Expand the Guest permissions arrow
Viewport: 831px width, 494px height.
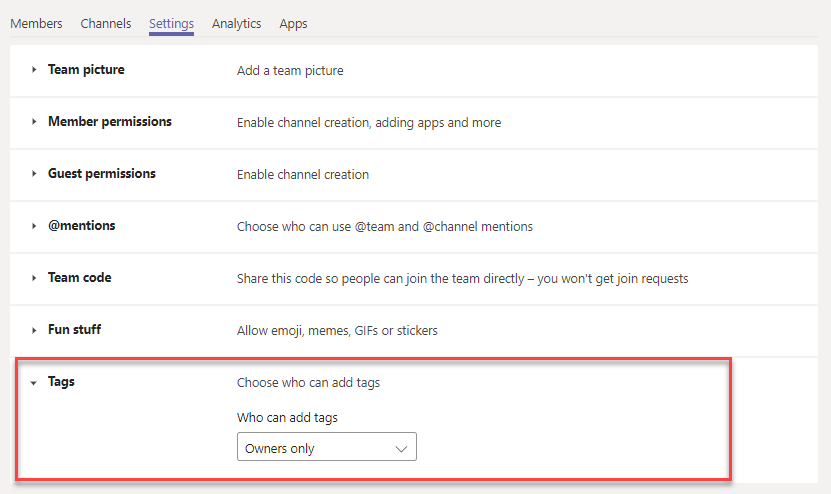[x=34, y=174]
